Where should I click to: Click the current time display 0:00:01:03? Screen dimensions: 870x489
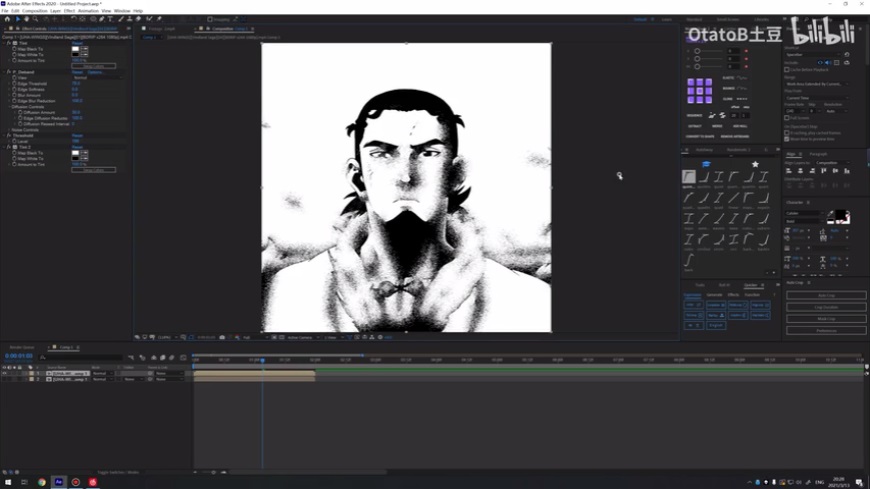point(19,356)
